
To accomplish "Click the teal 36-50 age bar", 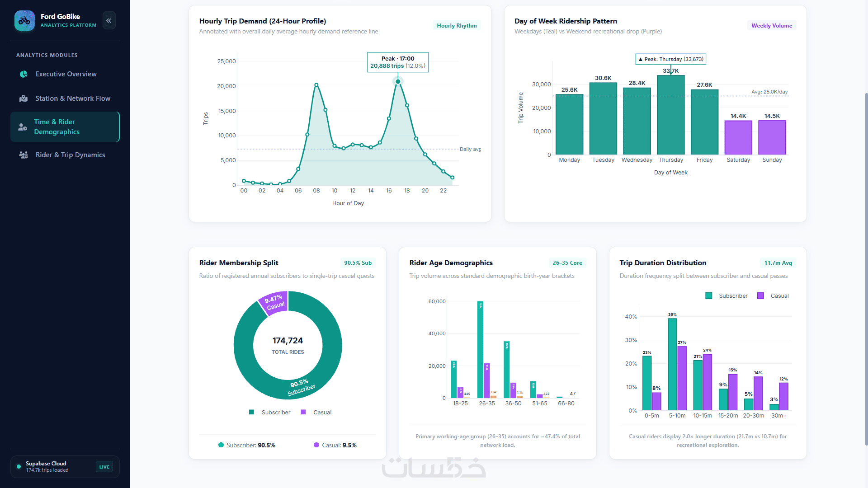I will coord(507,370).
